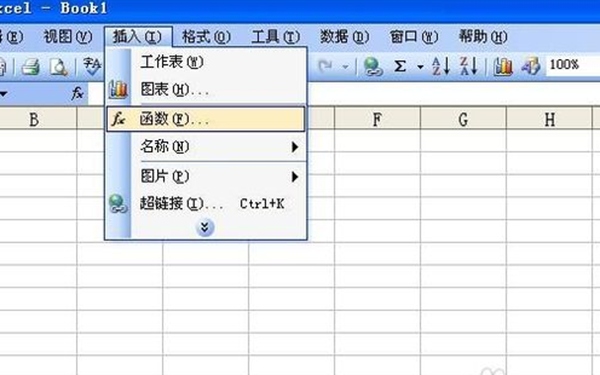This screenshot has height=375, width=600.
Task: Close the 插入(I) menu header
Action: click(x=138, y=37)
